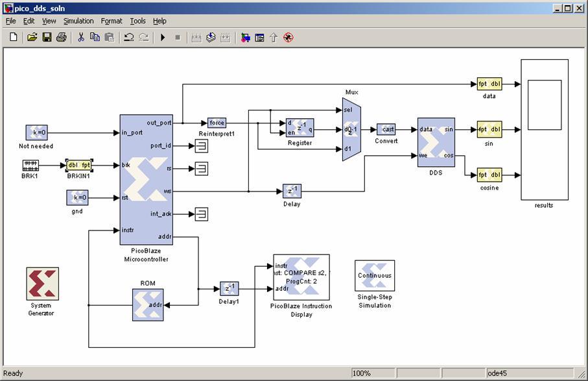Click the Ready status text
The image size is (588, 381).
(x=13, y=373)
